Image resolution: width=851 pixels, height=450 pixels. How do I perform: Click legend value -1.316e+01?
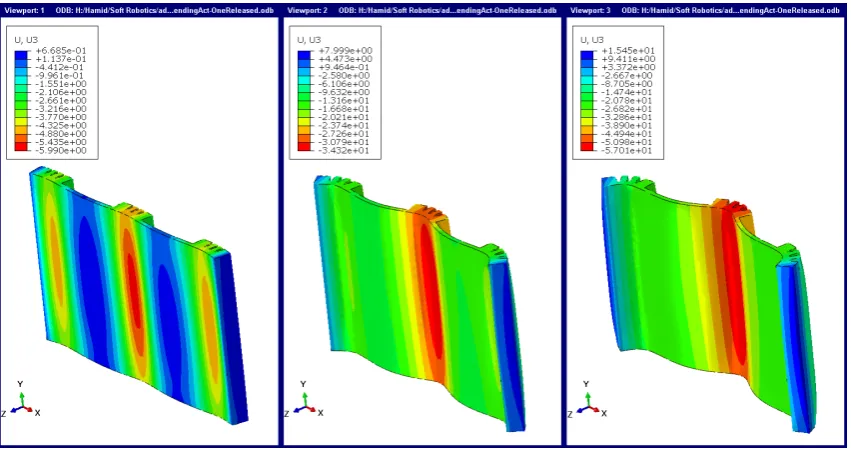tap(345, 100)
